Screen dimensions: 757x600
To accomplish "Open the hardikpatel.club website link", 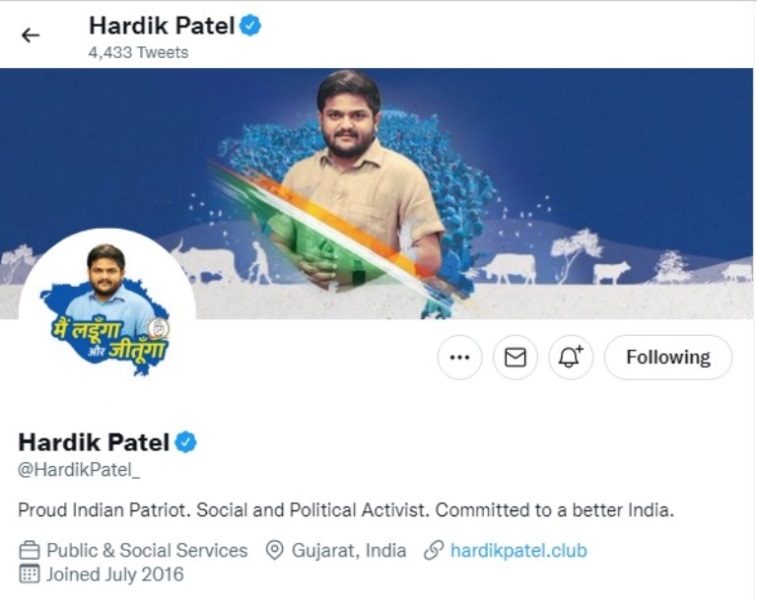I will coord(519,550).
